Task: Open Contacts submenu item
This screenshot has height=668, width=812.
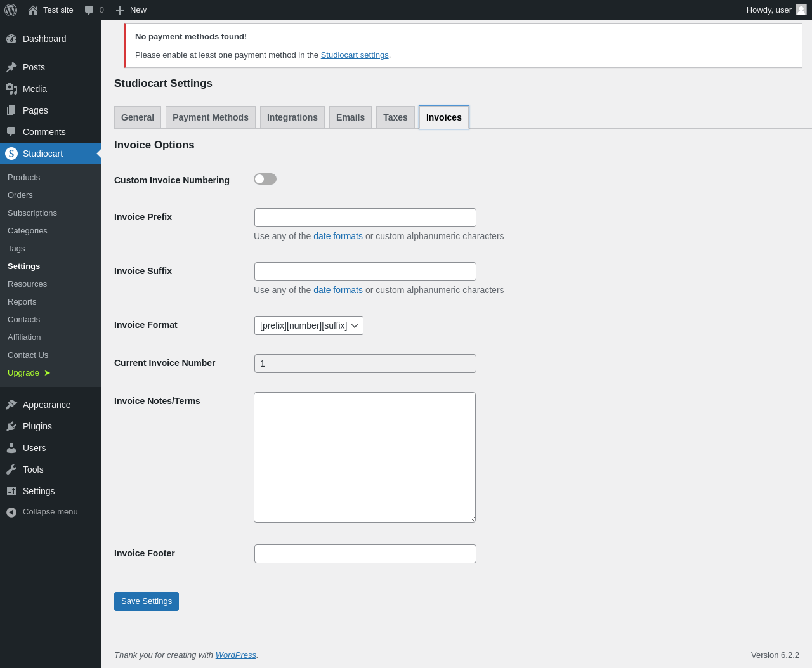Action: [51, 320]
